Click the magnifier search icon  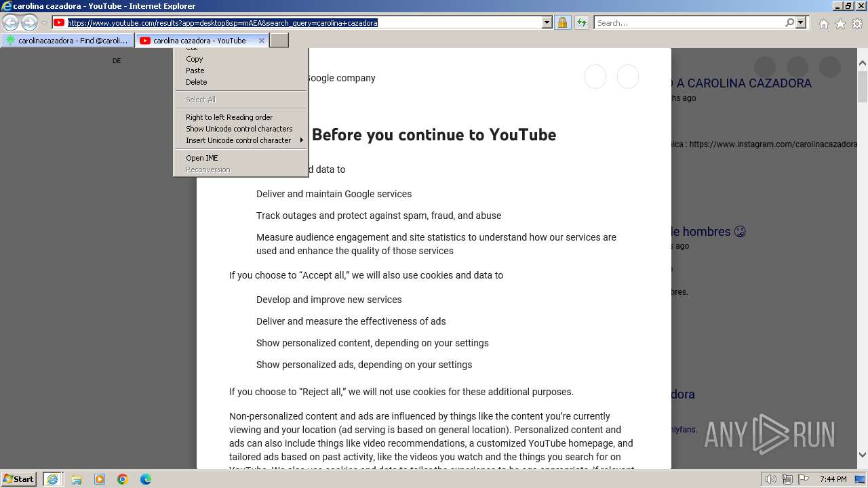pos(789,23)
